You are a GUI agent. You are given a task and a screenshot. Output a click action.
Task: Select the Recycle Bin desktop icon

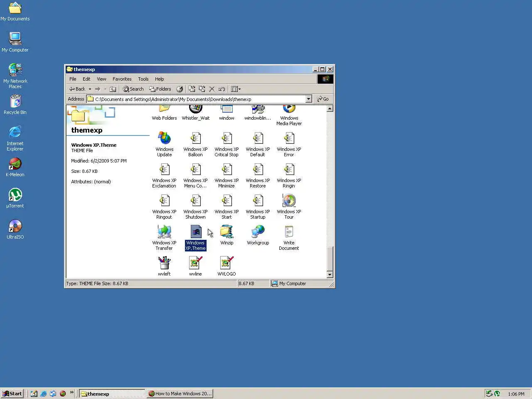[x=15, y=104]
